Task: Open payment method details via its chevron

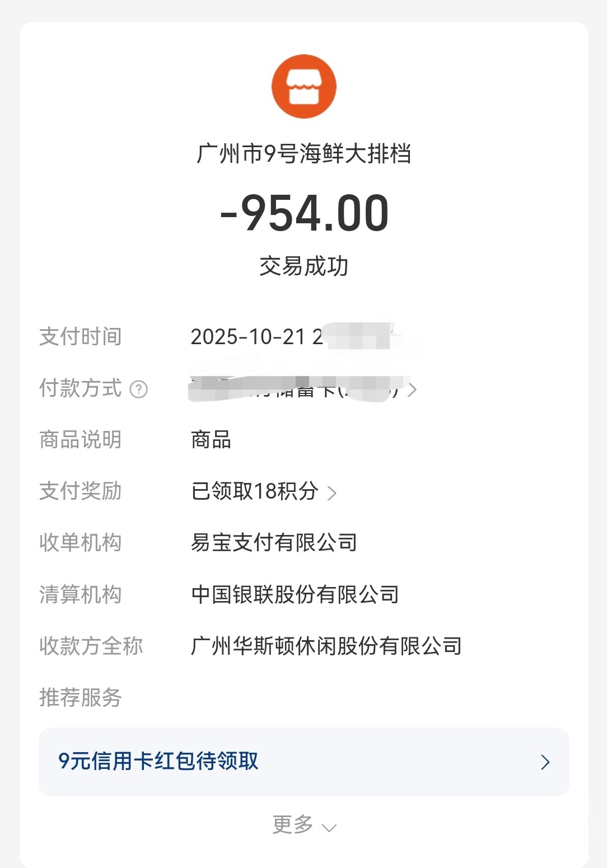Action: click(412, 390)
